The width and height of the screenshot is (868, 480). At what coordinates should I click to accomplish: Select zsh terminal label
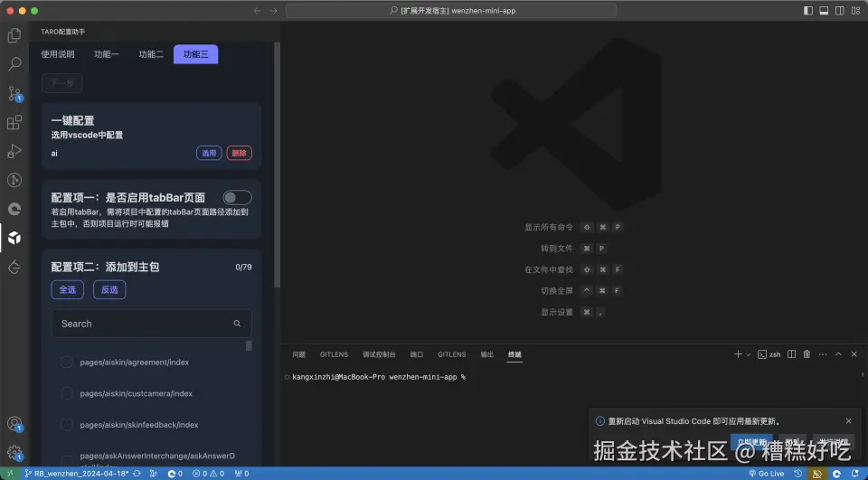769,354
